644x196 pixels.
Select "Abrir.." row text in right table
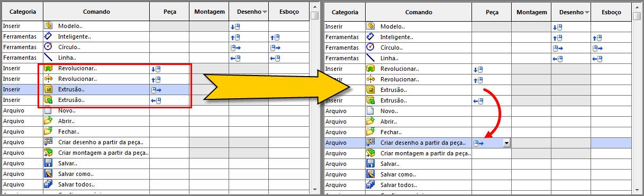(389, 122)
